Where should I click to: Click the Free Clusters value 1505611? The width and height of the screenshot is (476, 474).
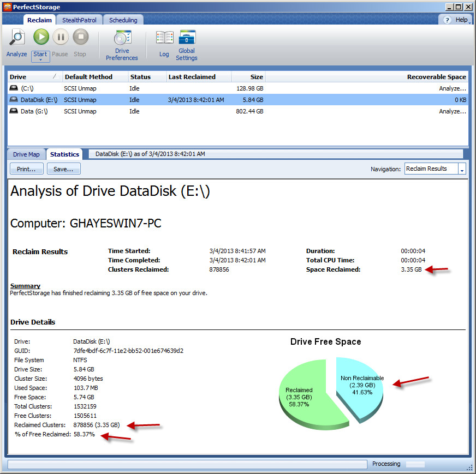(85, 416)
